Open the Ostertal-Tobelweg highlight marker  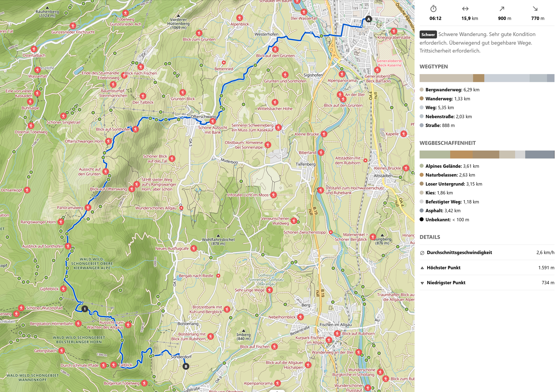[31, 126]
